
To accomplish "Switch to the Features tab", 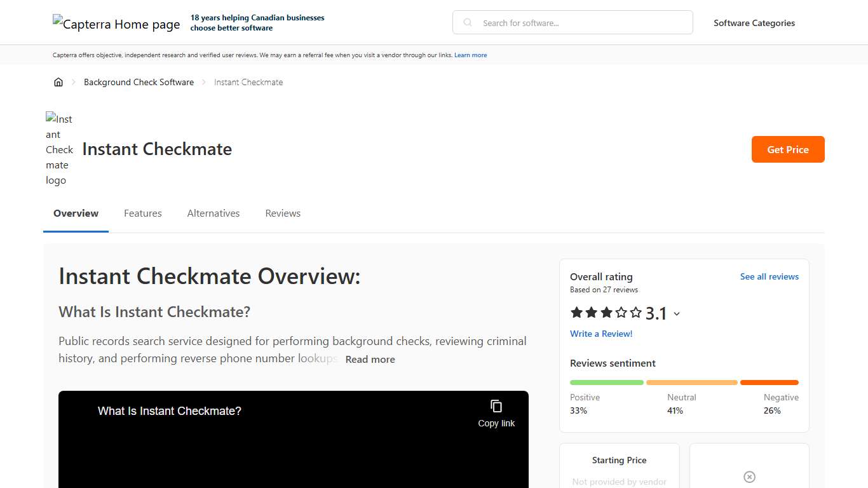I will pos(142,213).
